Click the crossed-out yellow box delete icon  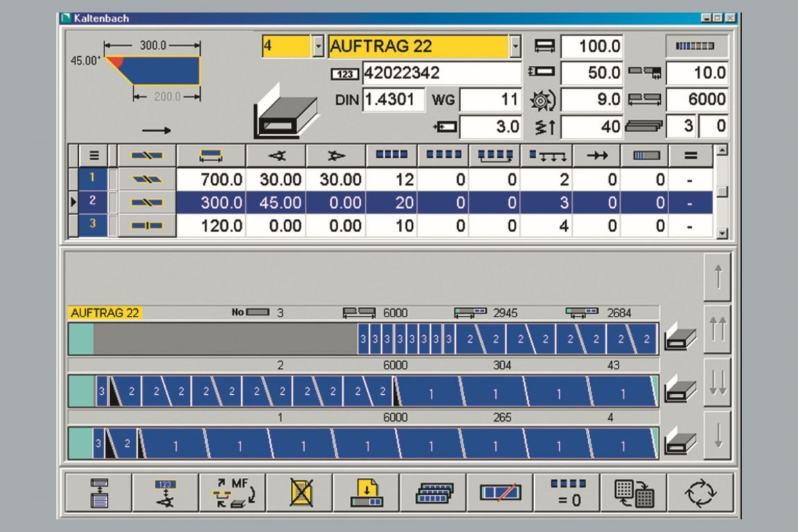pyautogui.click(x=300, y=493)
